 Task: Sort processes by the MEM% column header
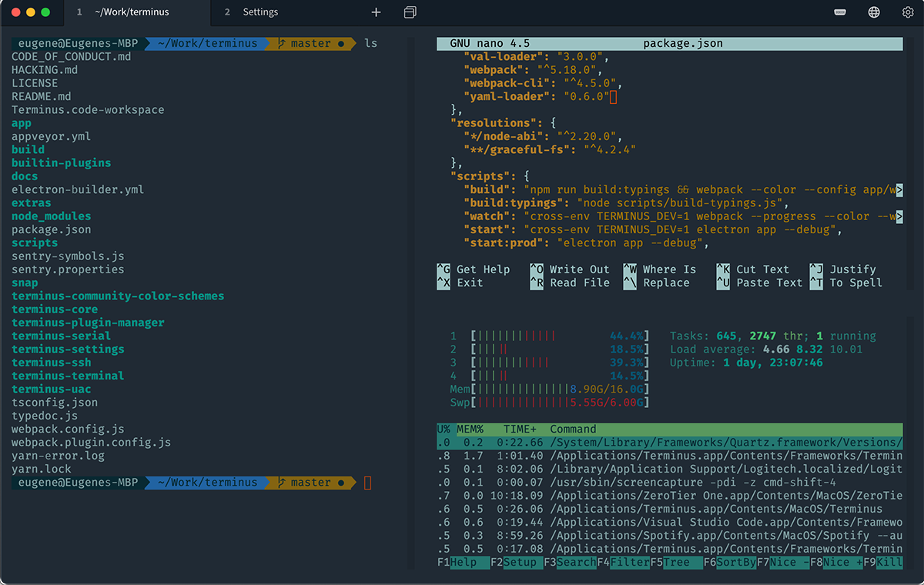tap(470, 430)
